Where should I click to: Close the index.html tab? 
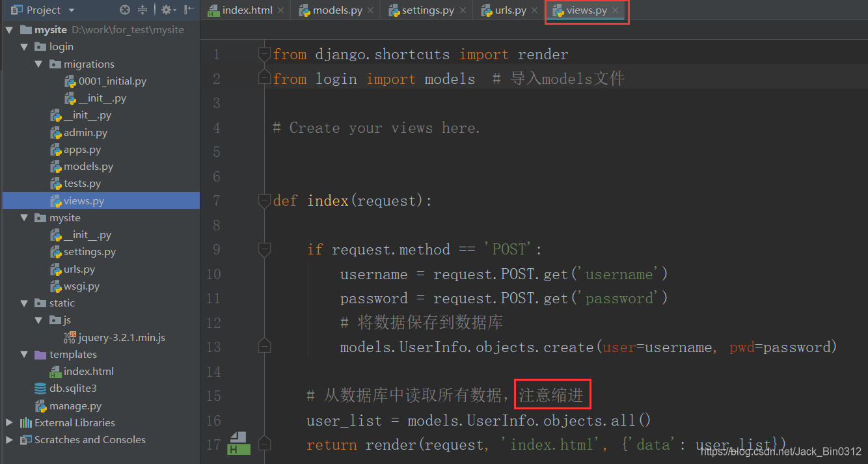280,10
